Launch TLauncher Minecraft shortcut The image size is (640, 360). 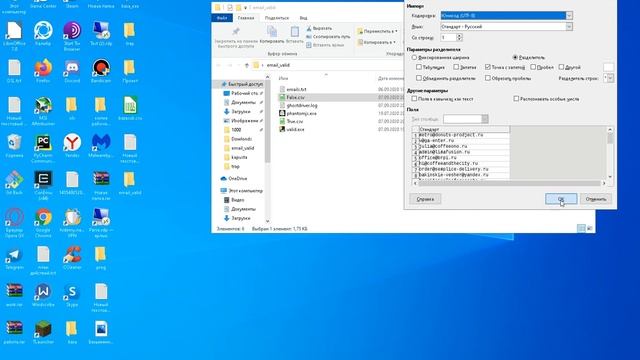pyautogui.click(x=43, y=332)
